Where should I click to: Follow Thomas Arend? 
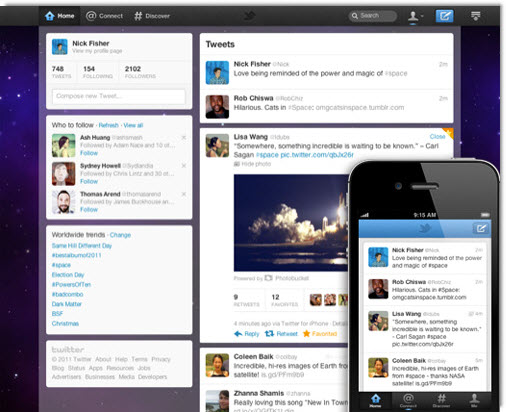[89, 209]
